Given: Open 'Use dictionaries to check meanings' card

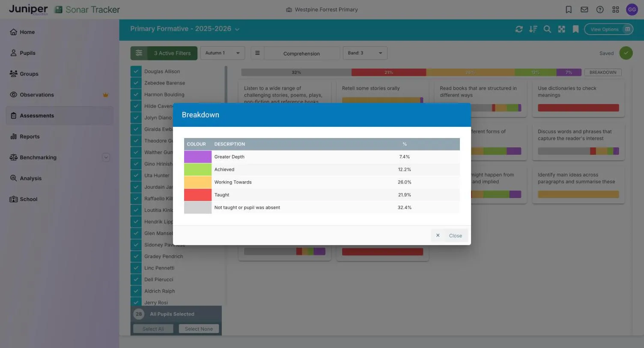Looking at the screenshot, I should pyautogui.click(x=578, y=99).
